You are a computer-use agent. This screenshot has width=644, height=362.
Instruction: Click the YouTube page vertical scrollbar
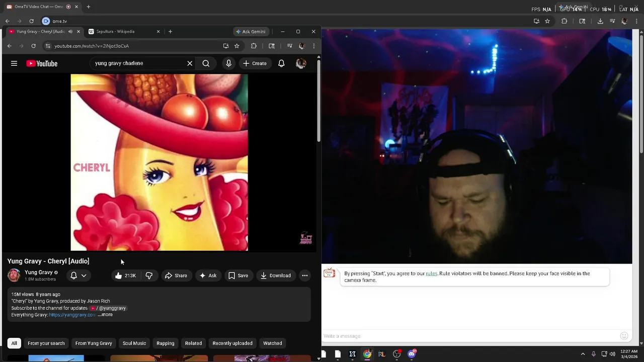[x=318, y=101]
